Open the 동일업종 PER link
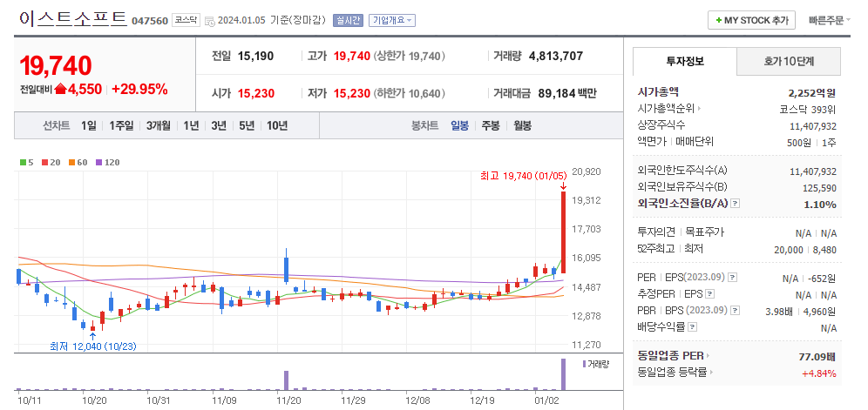The image size is (868, 410). tap(674, 356)
